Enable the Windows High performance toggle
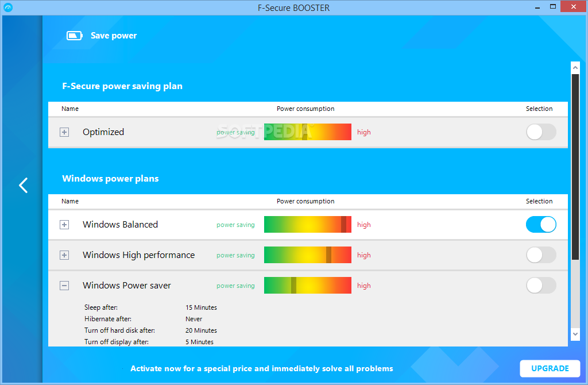 point(541,255)
